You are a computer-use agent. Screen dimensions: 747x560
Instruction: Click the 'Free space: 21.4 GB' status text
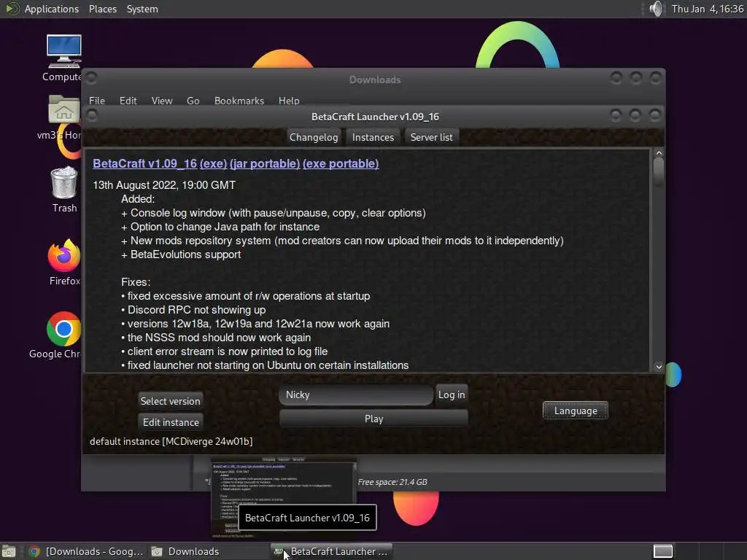point(392,482)
